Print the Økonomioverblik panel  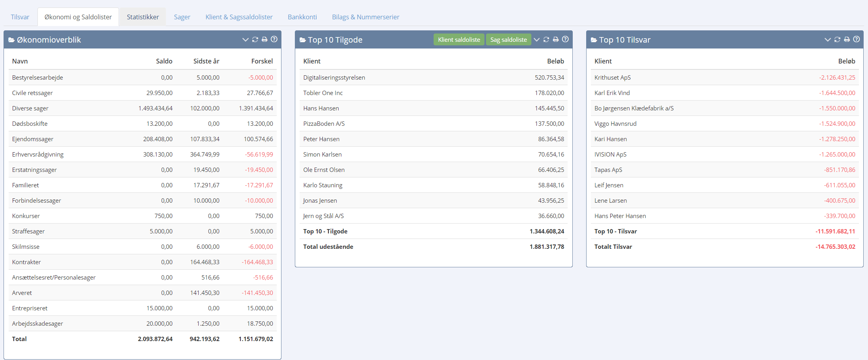[264, 39]
